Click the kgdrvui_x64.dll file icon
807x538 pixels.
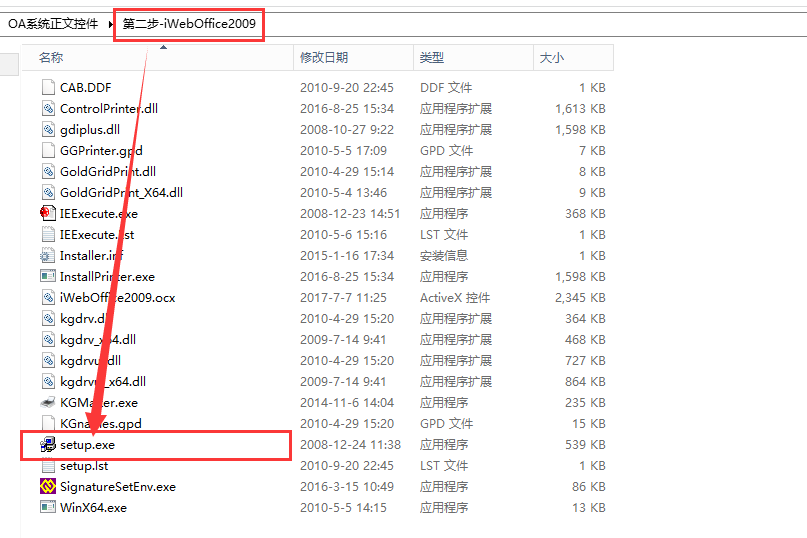pyautogui.click(x=48, y=381)
